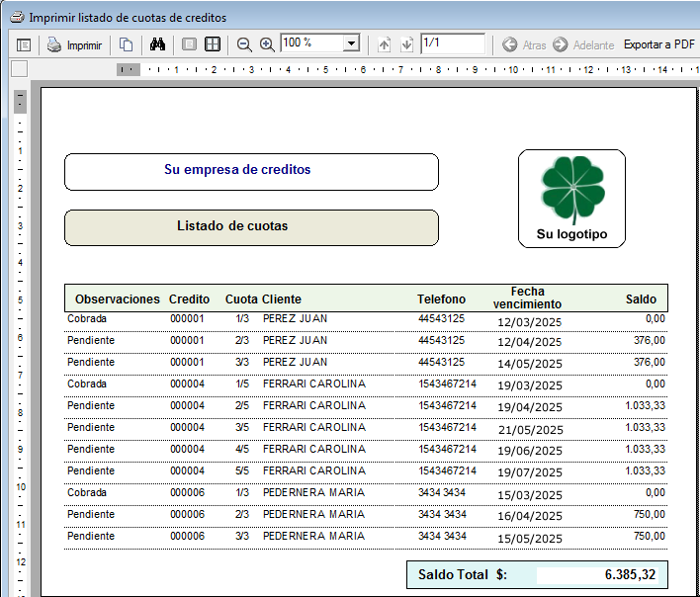Image resolution: width=700 pixels, height=597 pixels.
Task: Click the Atras back button
Action: (x=524, y=44)
